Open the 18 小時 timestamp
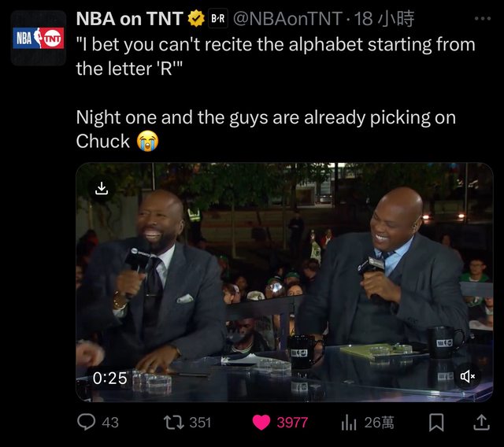Image resolution: width=504 pixels, height=447 pixels. (384, 19)
